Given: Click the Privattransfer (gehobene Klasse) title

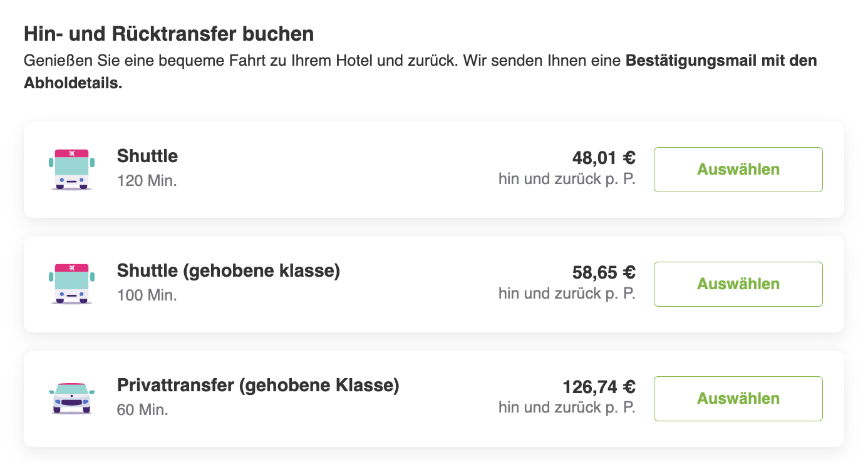Looking at the screenshot, I should tap(258, 386).
